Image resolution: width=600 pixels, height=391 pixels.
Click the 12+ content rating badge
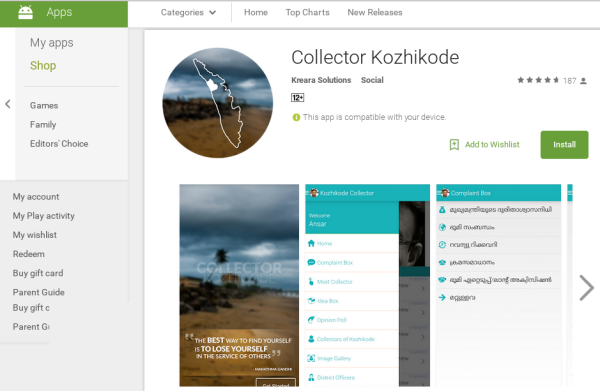click(x=297, y=98)
